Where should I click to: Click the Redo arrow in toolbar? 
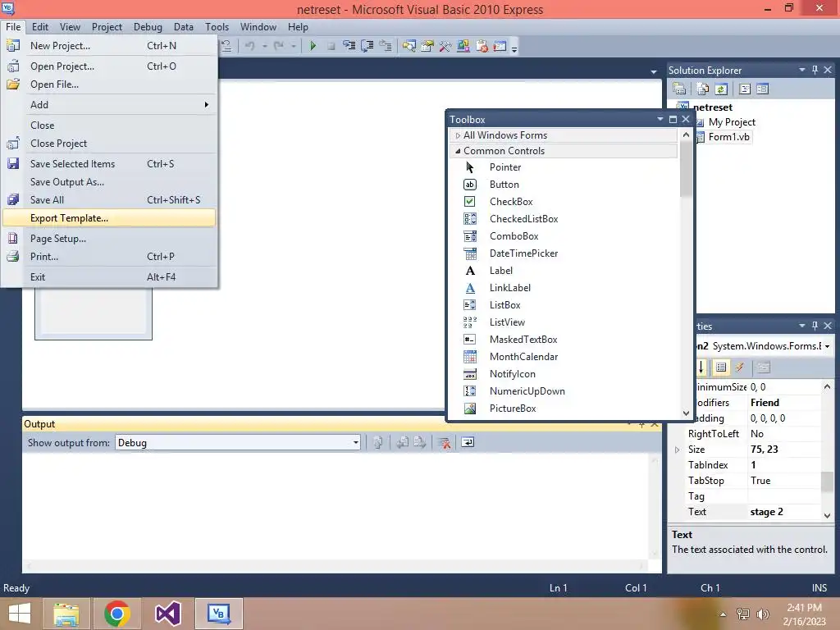pyautogui.click(x=279, y=46)
